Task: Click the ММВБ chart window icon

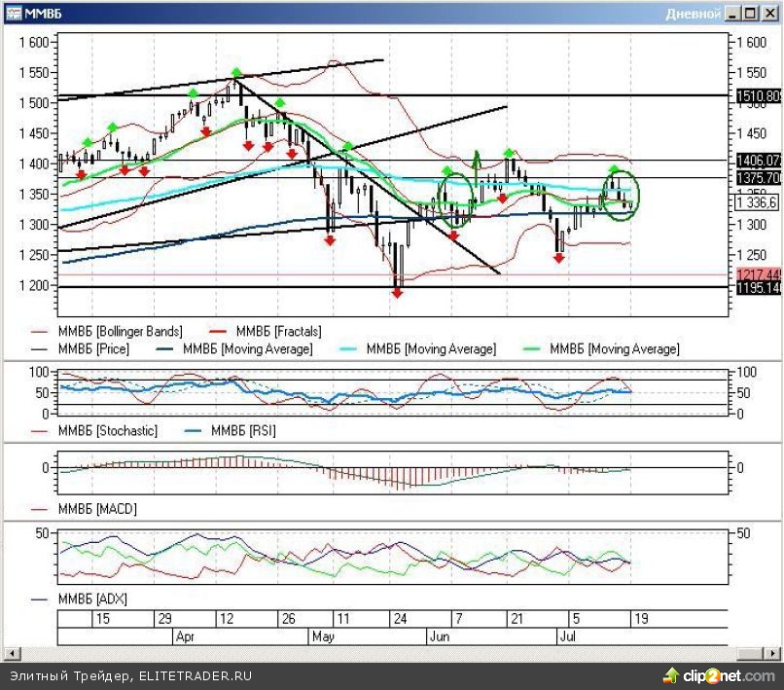Action: click(x=14, y=14)
